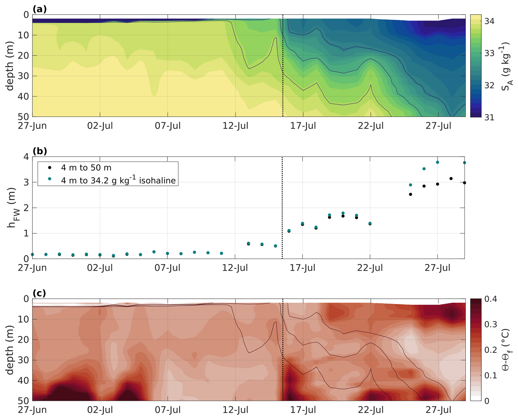Click the '34' tick on the salinity colorbar
518x420 pixels.
(x=489, y=21)
